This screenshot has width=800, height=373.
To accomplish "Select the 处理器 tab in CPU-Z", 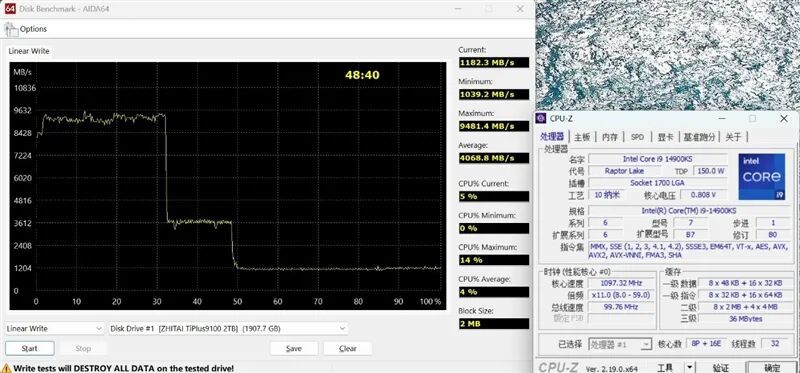I will point(553,137).
